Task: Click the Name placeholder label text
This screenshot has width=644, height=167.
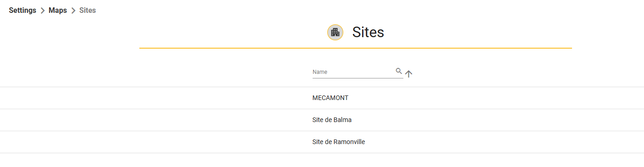Action: (320, 72)
